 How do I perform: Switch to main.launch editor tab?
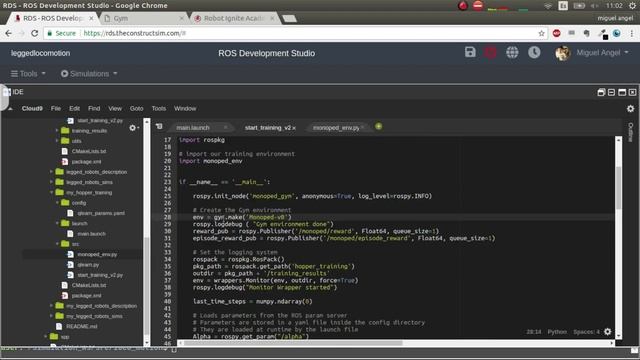193,128
